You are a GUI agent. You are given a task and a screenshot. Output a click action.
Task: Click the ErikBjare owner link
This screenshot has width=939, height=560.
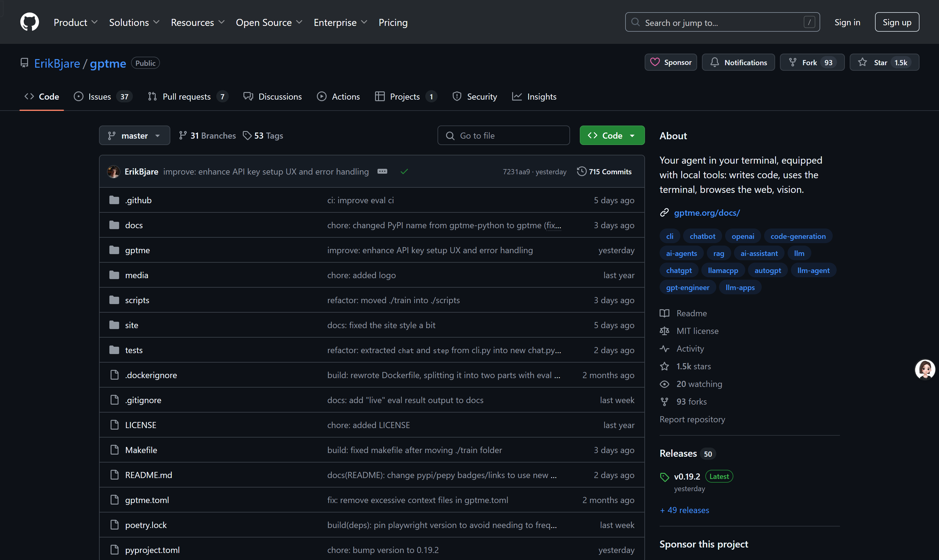click(x=57, y=63)
